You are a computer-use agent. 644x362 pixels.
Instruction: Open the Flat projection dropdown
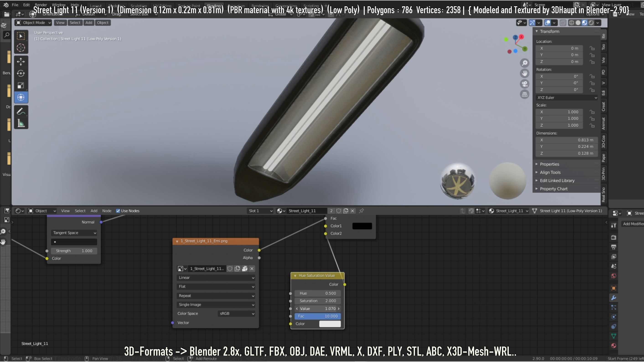click(x=216, y=287)
